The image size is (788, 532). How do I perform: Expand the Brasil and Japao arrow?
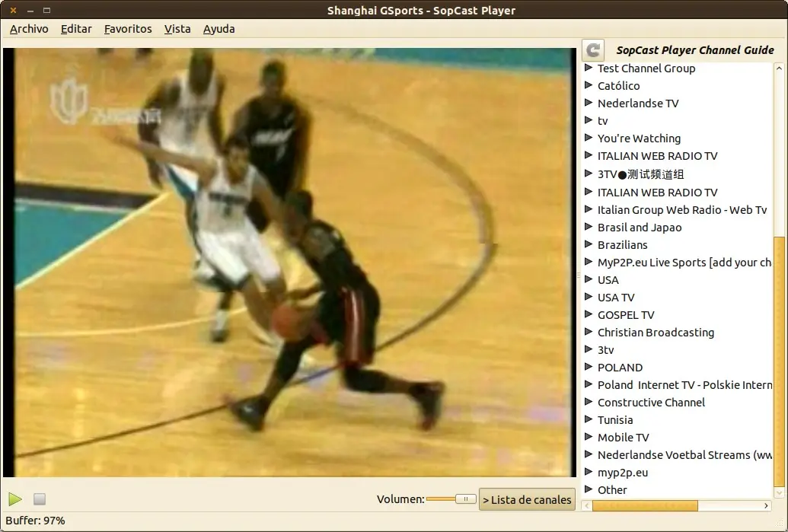[x=589, y=227]
